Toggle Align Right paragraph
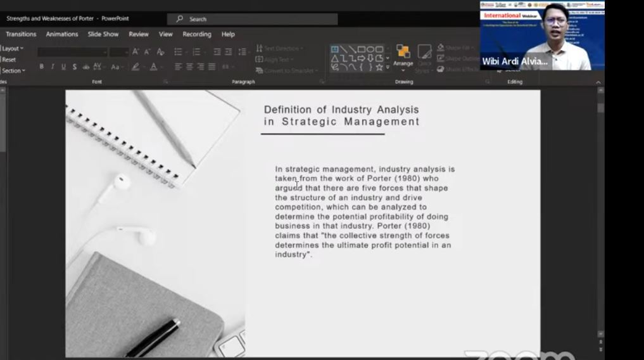Viewport: 644px width, 360px height. tap(201, 67)
